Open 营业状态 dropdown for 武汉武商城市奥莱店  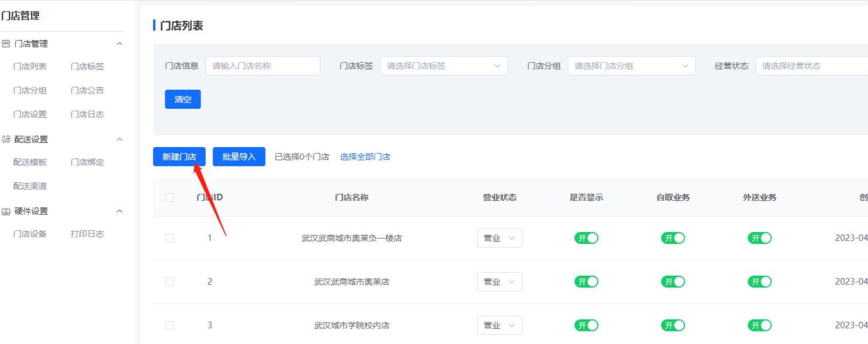point(500,282)
